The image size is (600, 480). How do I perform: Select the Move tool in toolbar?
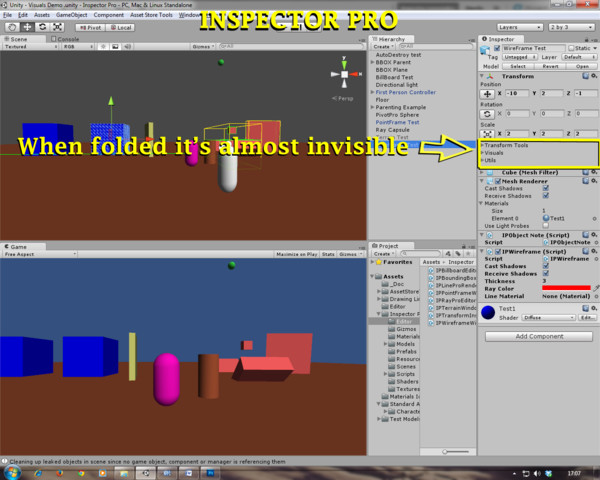click(27, 27)
